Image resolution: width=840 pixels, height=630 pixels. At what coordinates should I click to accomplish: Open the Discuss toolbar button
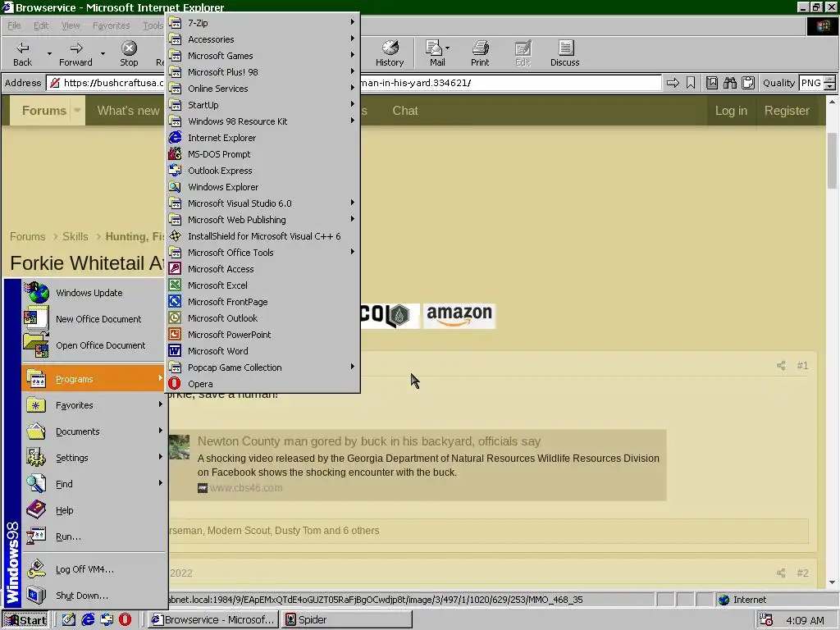coord(564,53)
